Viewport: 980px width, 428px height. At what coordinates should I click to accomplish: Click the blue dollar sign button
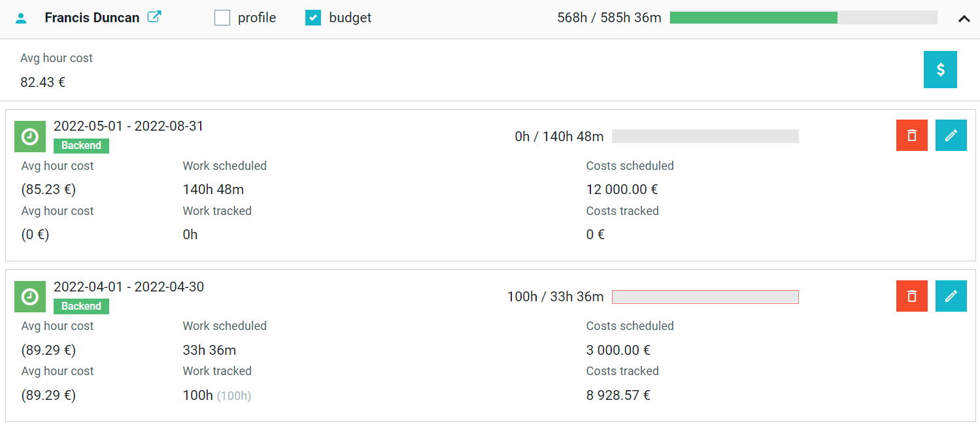coord(940,69)
